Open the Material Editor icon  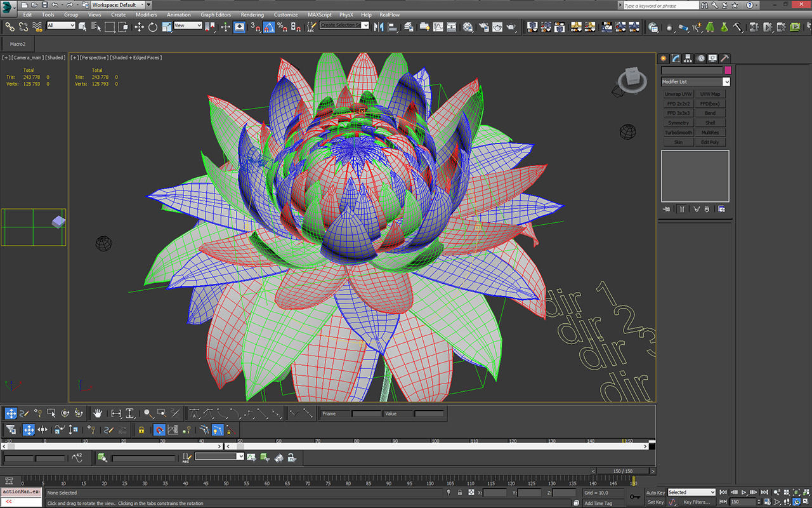click(468, 27)
